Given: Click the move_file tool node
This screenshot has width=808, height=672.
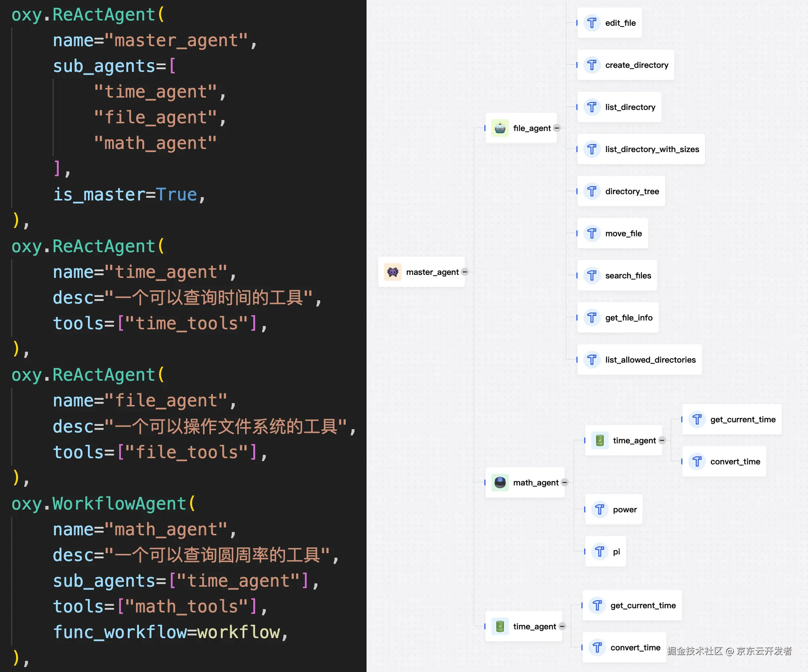Looking at the screenshot, I should point(623,234).
